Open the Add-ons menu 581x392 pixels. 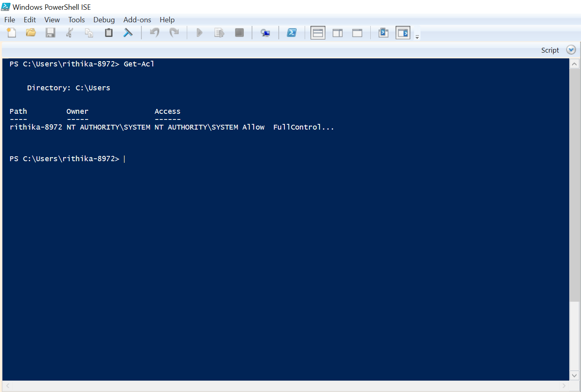[x=137, y=19]
